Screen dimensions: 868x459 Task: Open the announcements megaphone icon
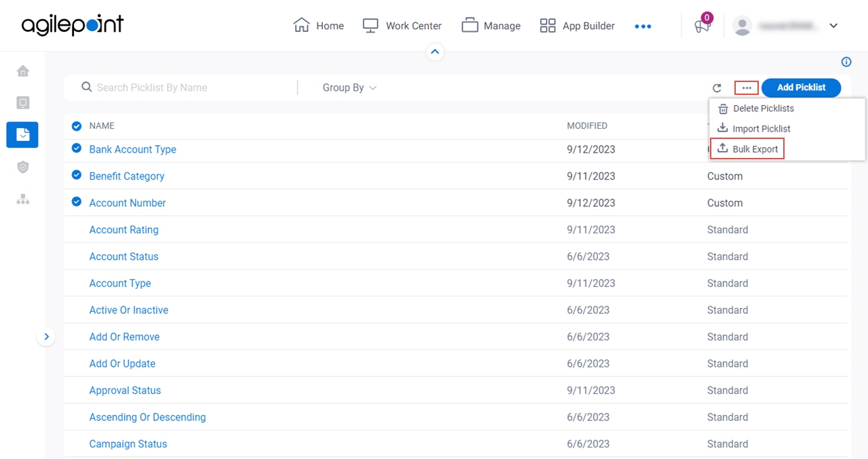[x=702, y=26]
